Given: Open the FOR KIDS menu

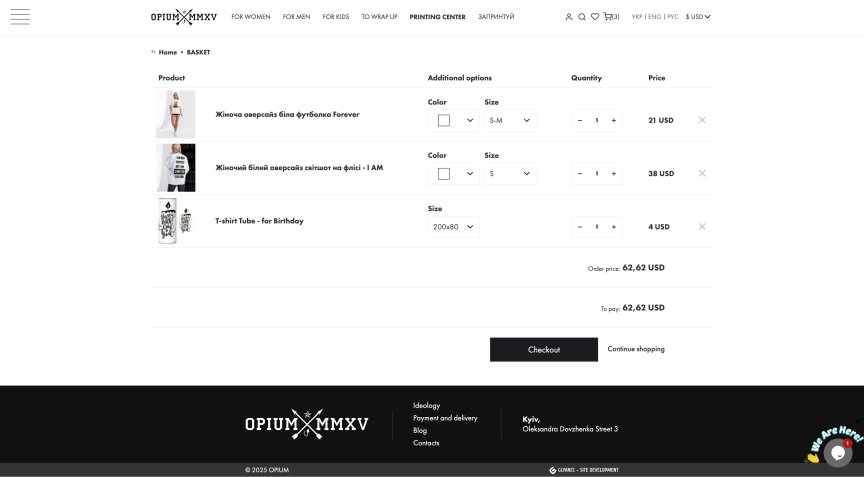Looking at the screenshot, I should (336, 17).
